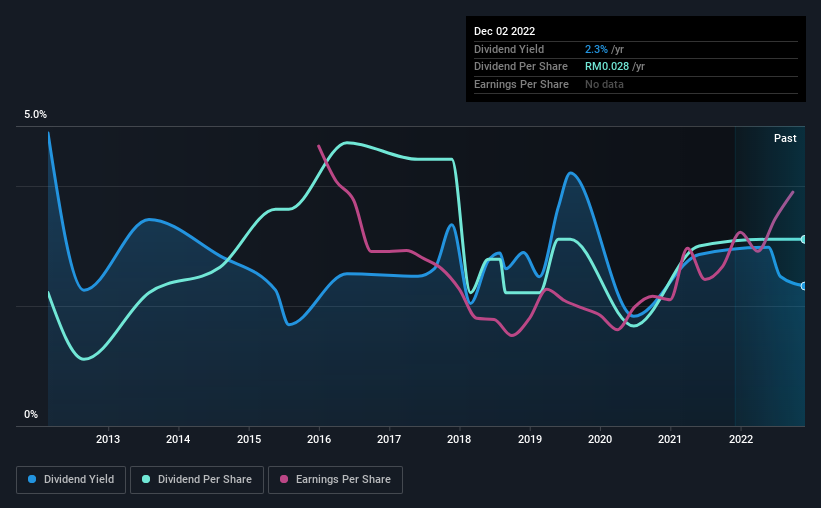The width and height of the screenshot is (821, 508).
Task: Click the 5.0% y-axis label
Action: 35,115
